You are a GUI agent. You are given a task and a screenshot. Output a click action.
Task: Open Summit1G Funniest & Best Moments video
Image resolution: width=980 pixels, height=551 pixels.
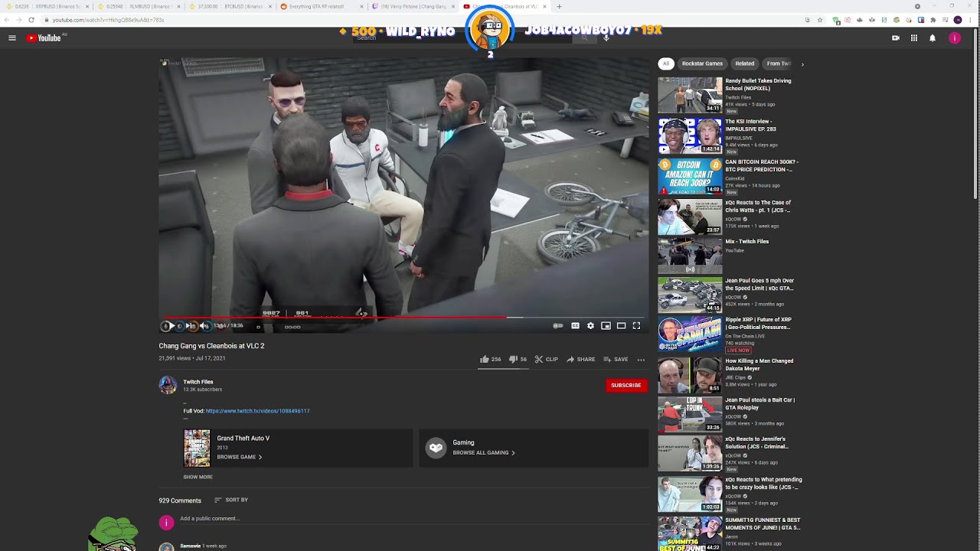point(763,523)
